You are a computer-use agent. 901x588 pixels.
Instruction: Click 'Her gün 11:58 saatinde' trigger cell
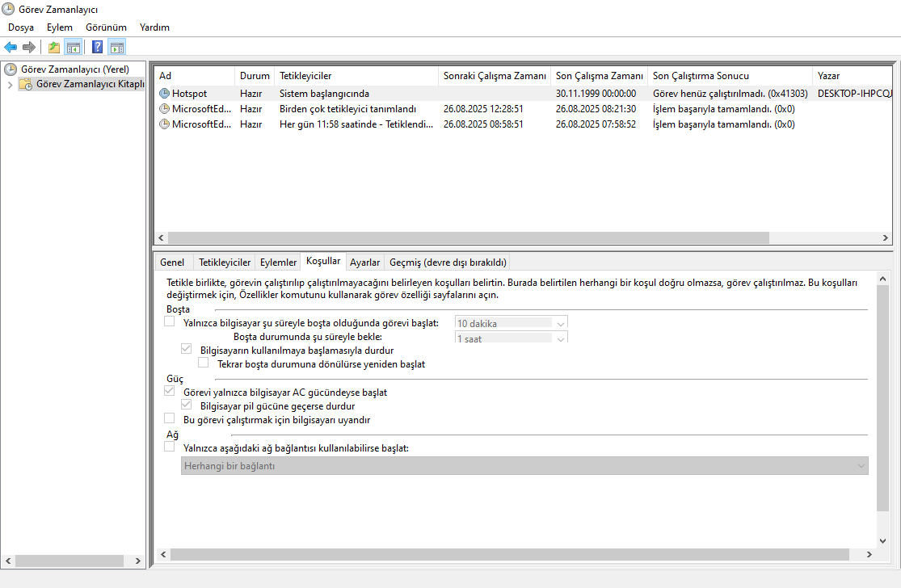click(x=356, y=124)
